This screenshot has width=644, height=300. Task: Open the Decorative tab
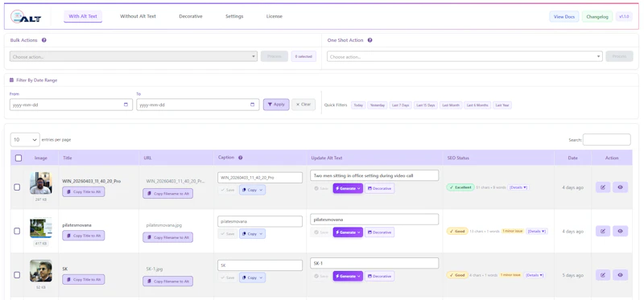(x=191, y=16)
